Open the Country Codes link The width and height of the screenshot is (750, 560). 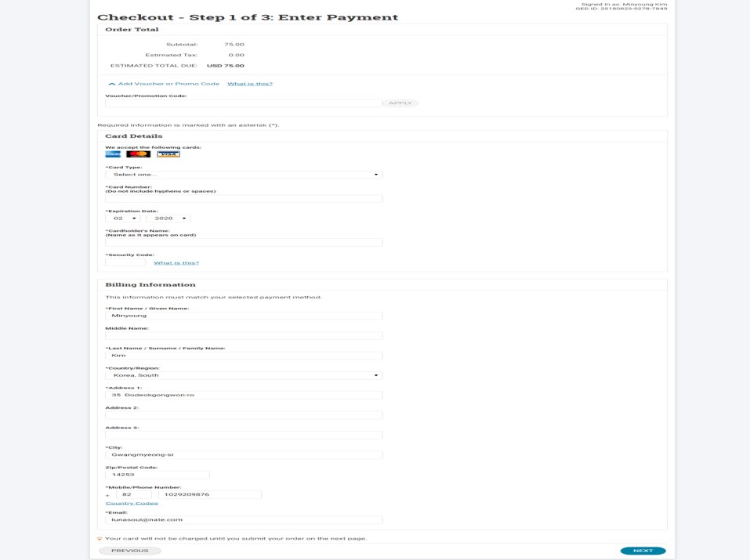coord(132,503)
